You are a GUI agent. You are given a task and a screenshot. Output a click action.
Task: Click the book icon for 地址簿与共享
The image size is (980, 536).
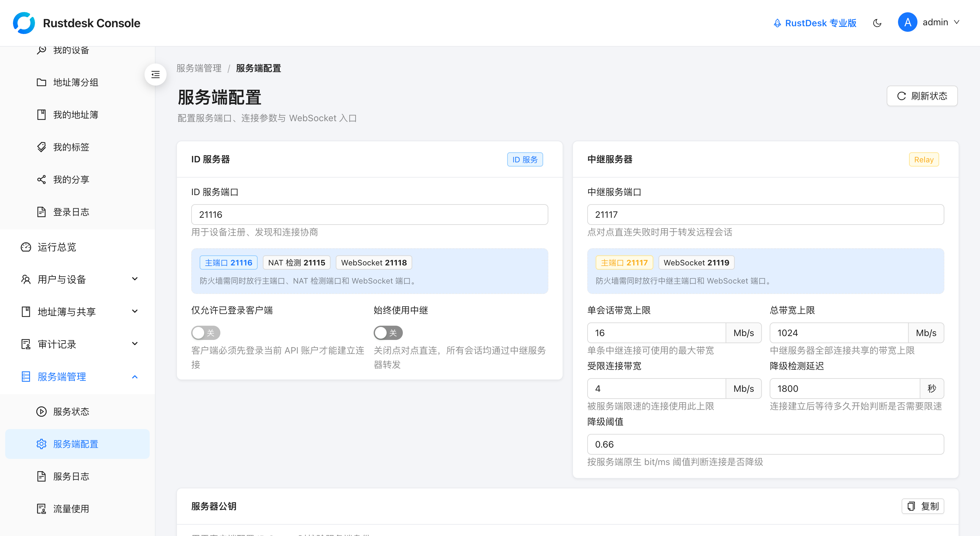[26, 311]
